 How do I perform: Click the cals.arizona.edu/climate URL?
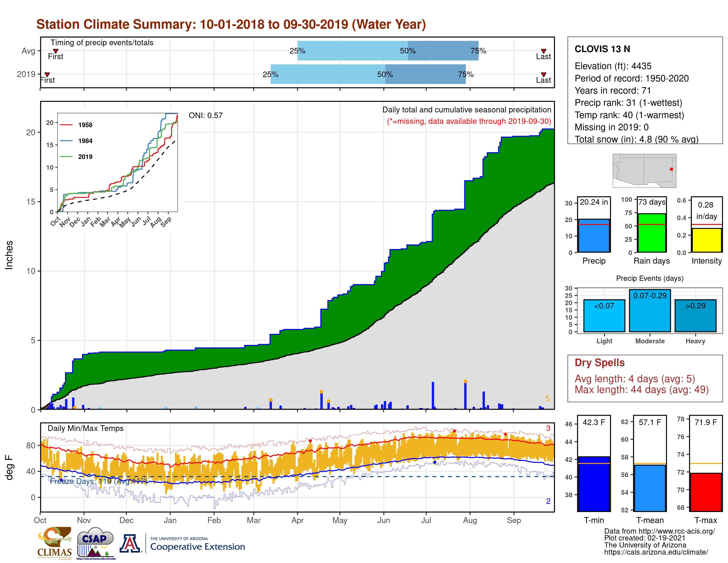coord(656,552)
